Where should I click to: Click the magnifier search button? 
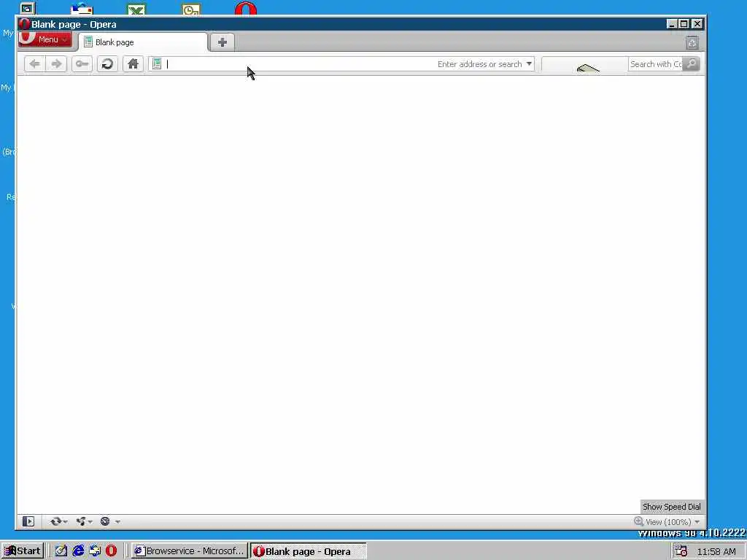692,64
